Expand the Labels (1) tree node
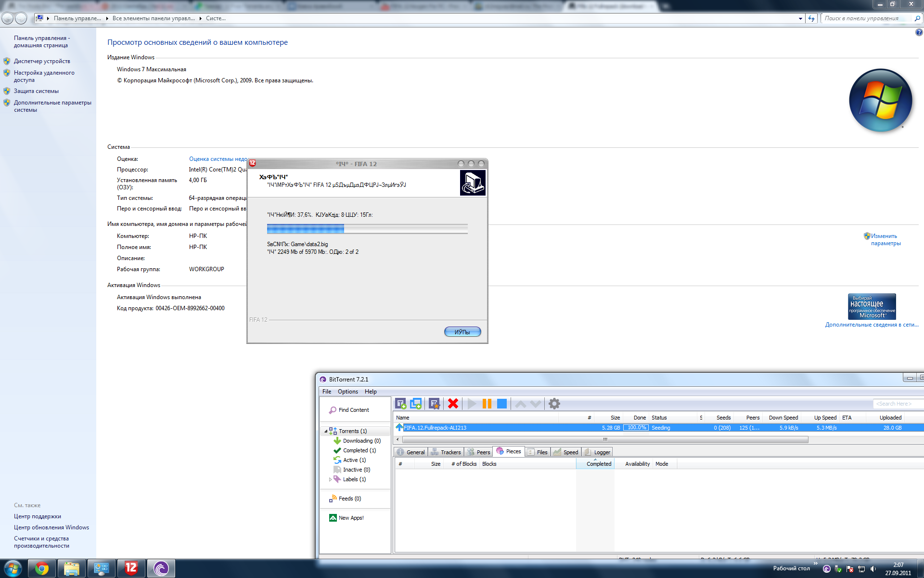The height and width of the screenshot is (578, 924). pos(330,479)
